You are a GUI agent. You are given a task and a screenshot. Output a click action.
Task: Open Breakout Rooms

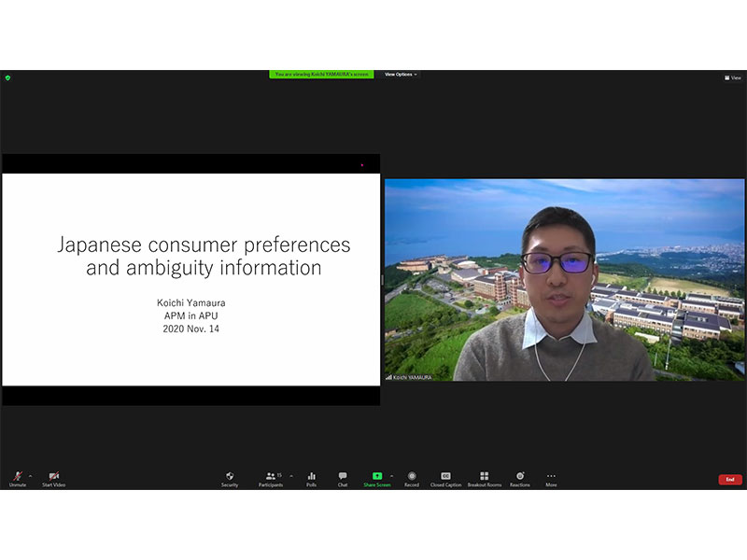[484, 478]
